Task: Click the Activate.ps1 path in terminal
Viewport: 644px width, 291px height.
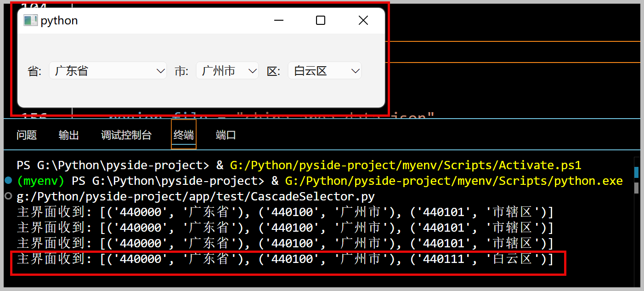Action: coord(406,165)
